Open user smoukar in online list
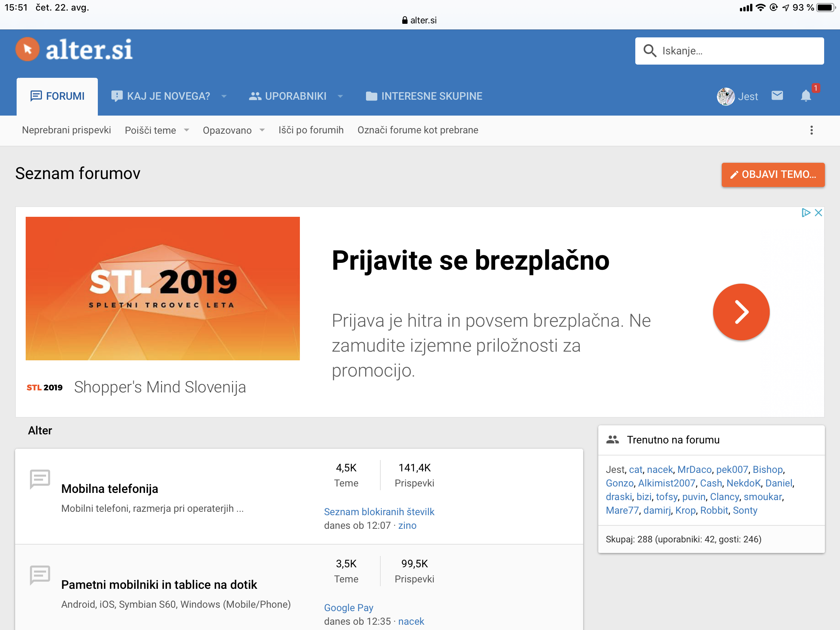 click(x=763, y=497)
